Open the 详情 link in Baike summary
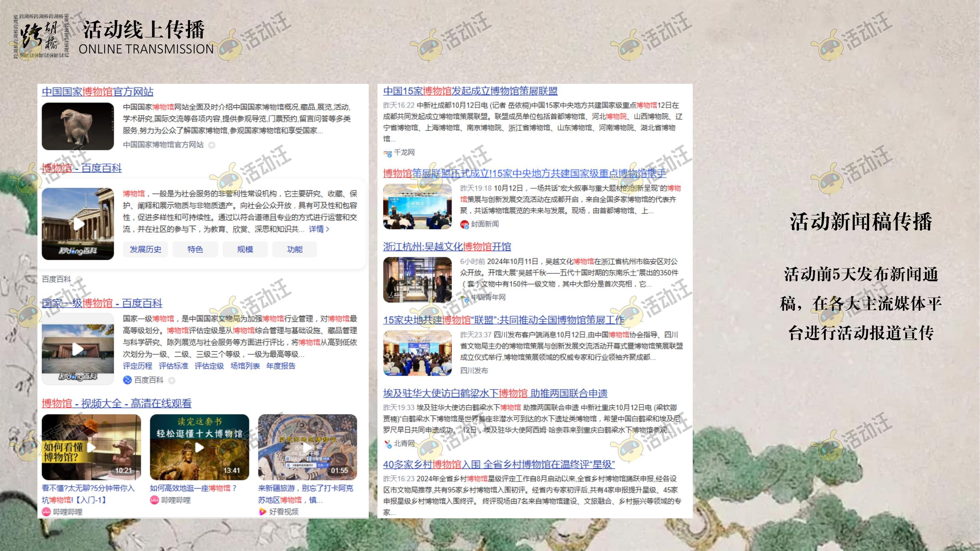 click(x=319, y=229)
